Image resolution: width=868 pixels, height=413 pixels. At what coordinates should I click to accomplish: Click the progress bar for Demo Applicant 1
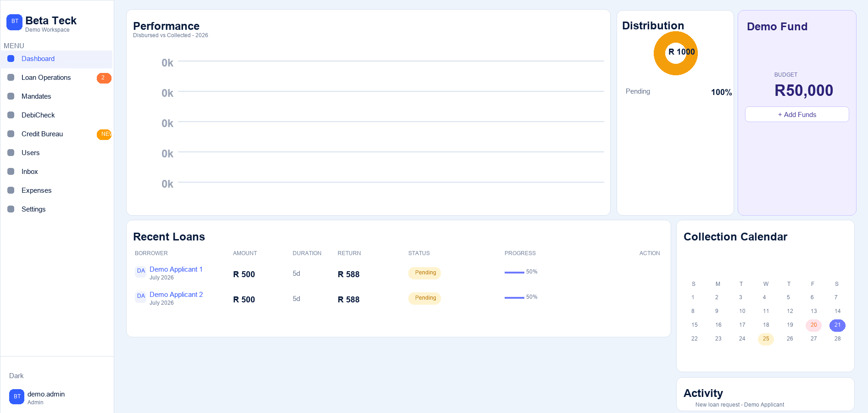coord(514,273)
